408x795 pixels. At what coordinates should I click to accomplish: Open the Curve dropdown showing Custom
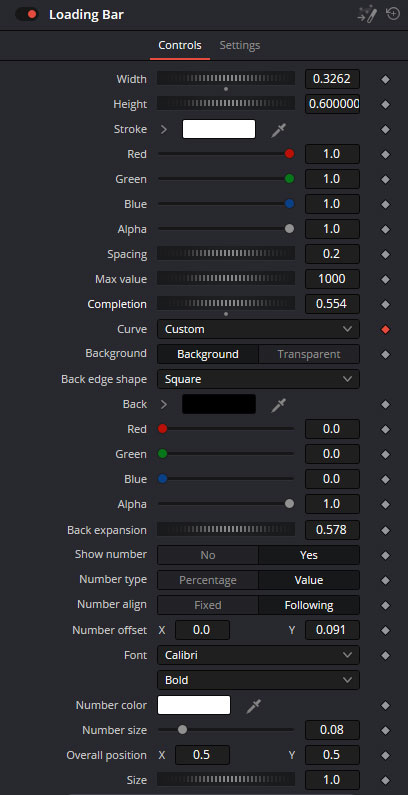pyautogui.click(x=258, y=329)
